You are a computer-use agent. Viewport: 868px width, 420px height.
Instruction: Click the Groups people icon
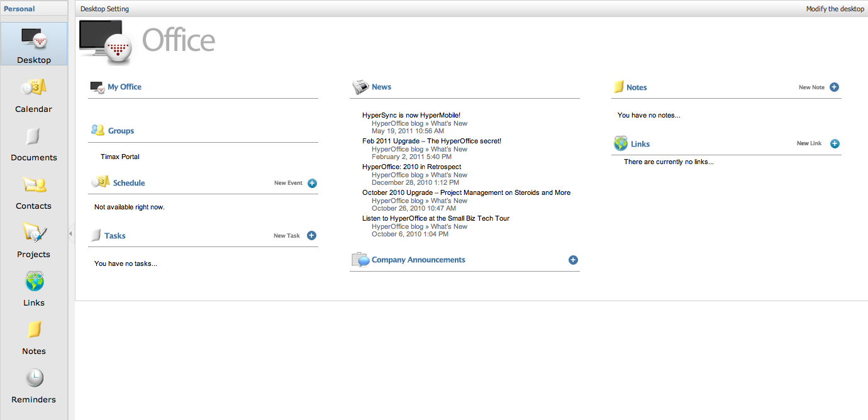pyautogui.click(x=97, y=130)
